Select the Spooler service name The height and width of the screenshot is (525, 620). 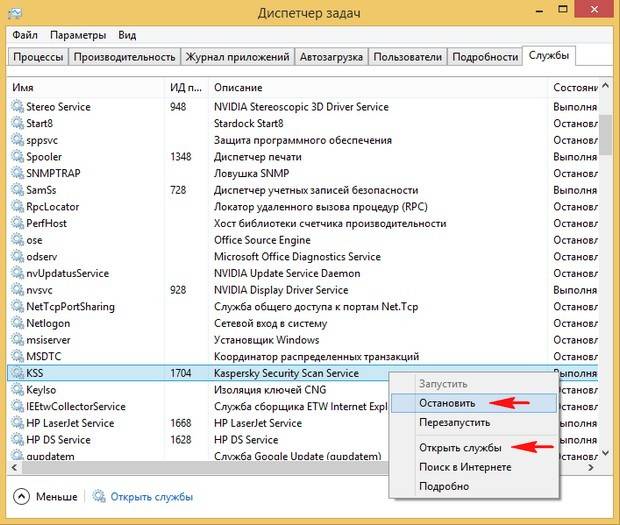[44, 157]
